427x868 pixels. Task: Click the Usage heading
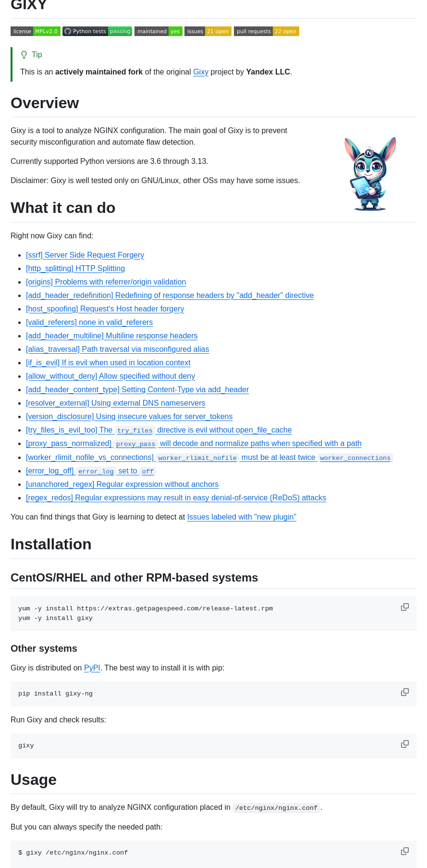(34, 779)
